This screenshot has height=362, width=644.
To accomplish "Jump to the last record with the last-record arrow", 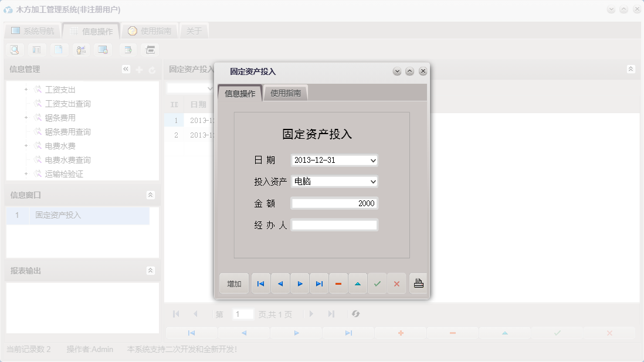I will [x=319, y=283].
